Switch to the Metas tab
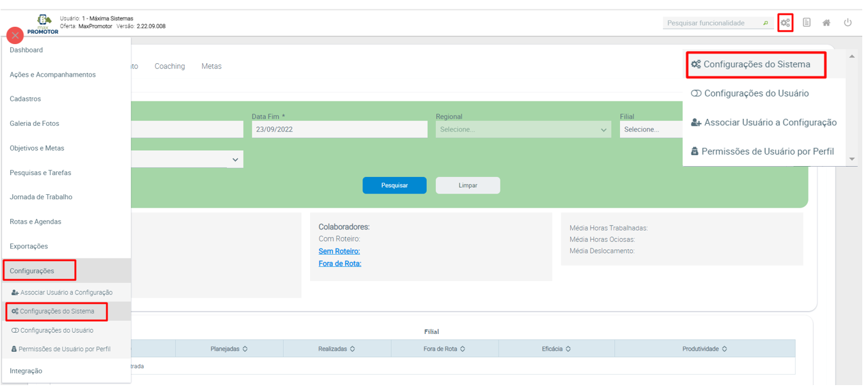The image size is (868, 387). tap(211, 66)
